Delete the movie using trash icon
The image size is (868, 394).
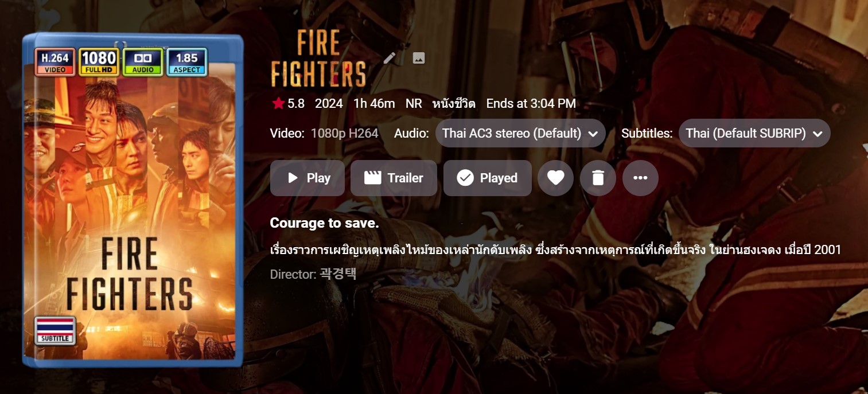tap(598, 178)
